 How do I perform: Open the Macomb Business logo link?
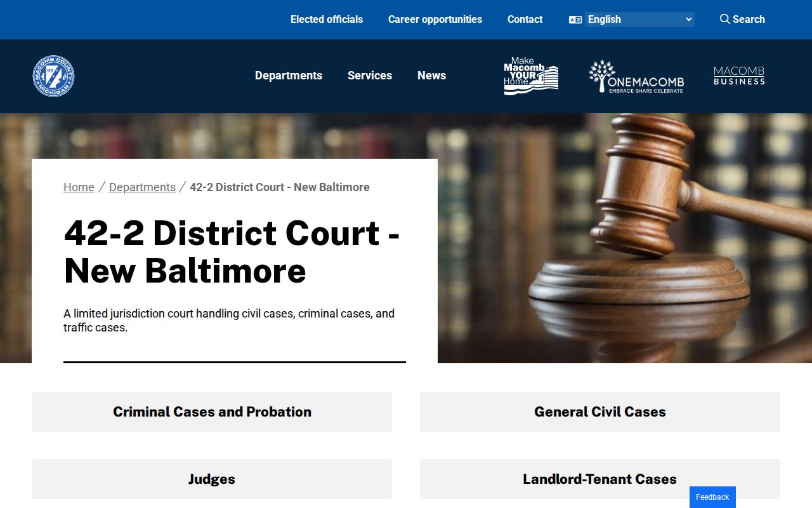739,76
